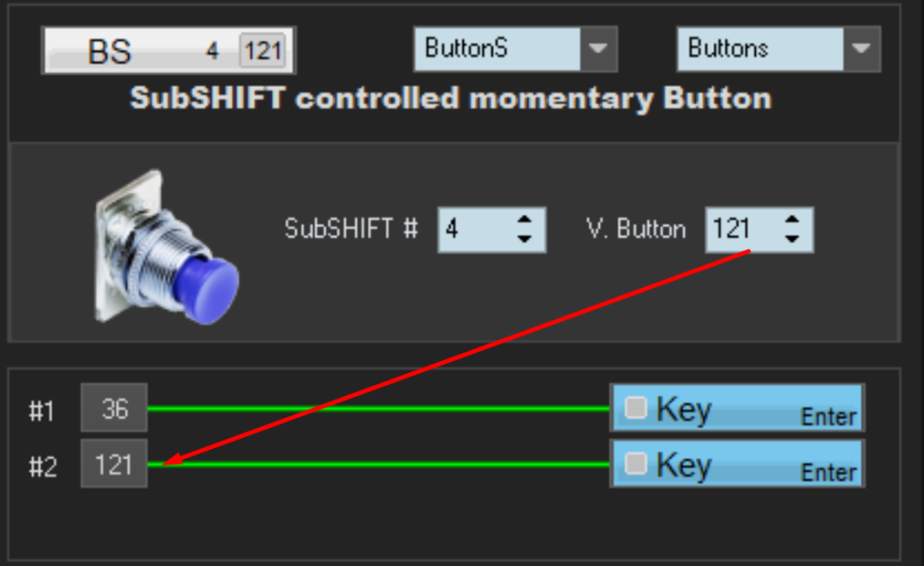Decrease the SubSHIFT # value

click(525, 239)
